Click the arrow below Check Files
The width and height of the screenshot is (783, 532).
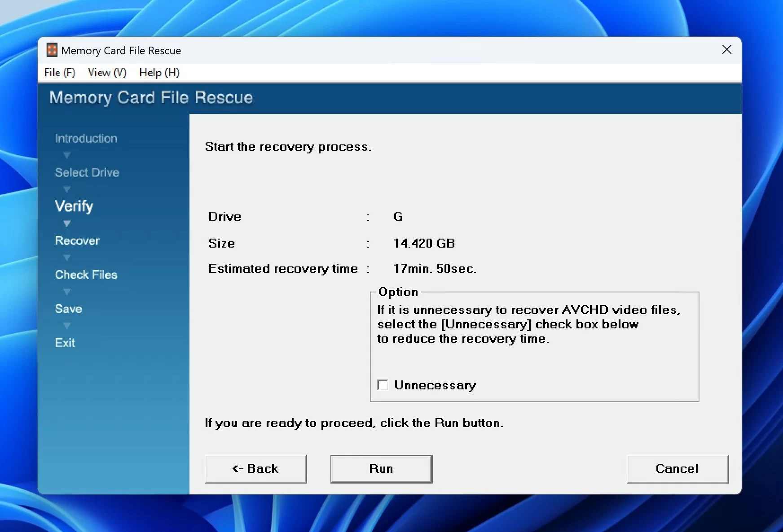click(66, 292)
